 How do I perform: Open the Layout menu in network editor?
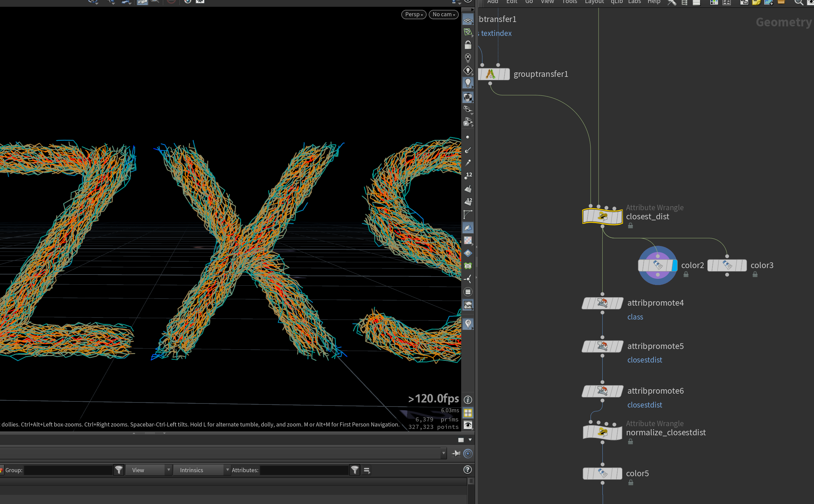[x=594, y=2]
